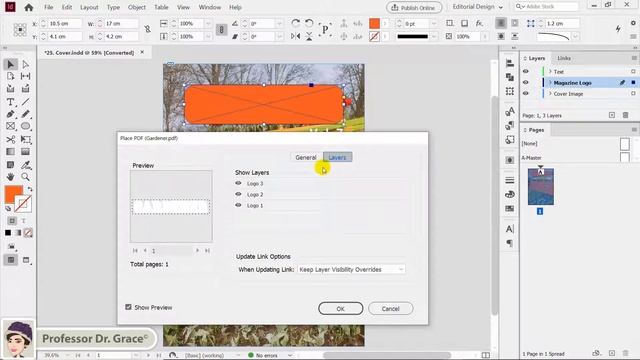Select the Selection tool arrow
The image size is (640, 360).
click(11, 64)
